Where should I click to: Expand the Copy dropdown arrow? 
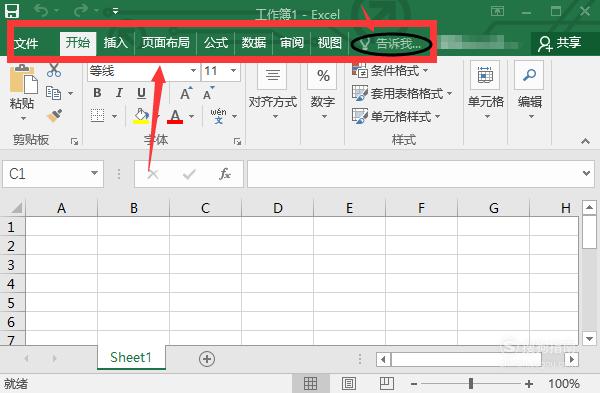click(70, 93)
